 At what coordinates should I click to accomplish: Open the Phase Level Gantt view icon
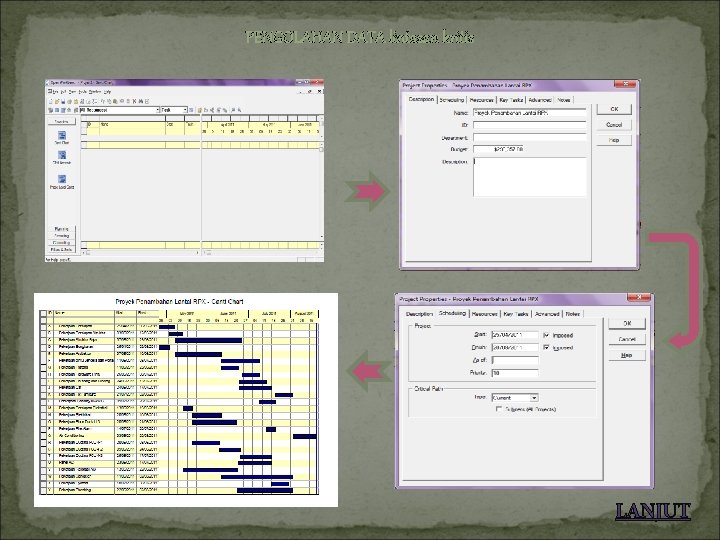click(62, 179)
